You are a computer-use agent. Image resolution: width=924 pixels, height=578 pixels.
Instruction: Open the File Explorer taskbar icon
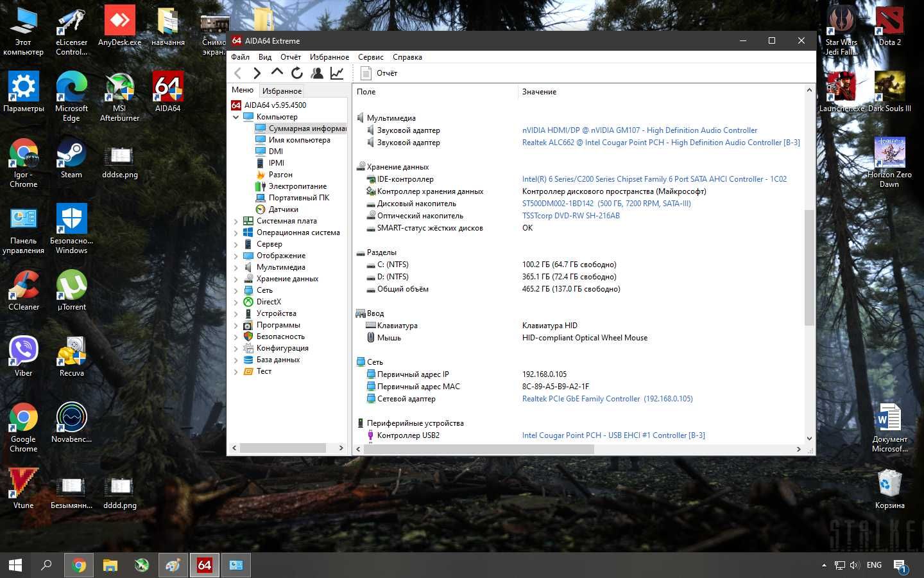(x=110, y=565)
